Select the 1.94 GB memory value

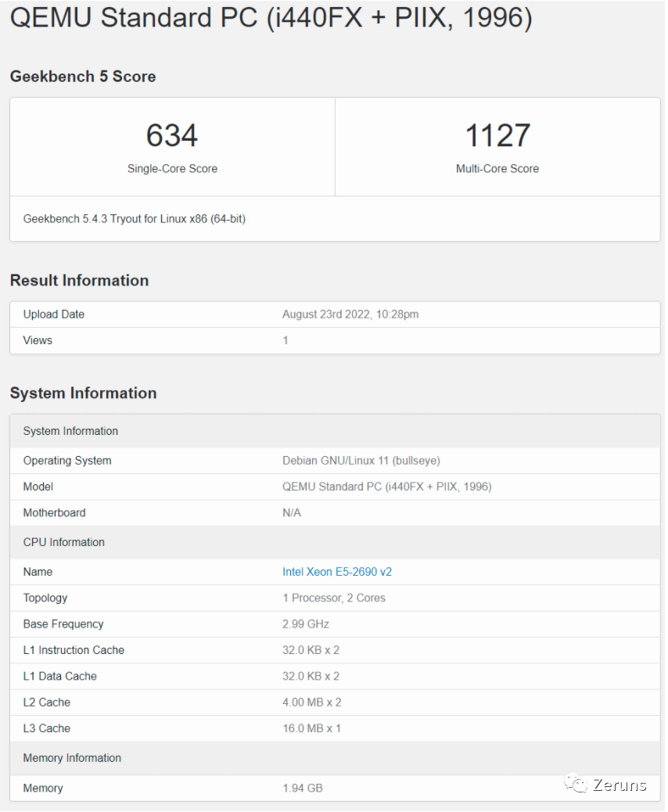tap(303, 789)
